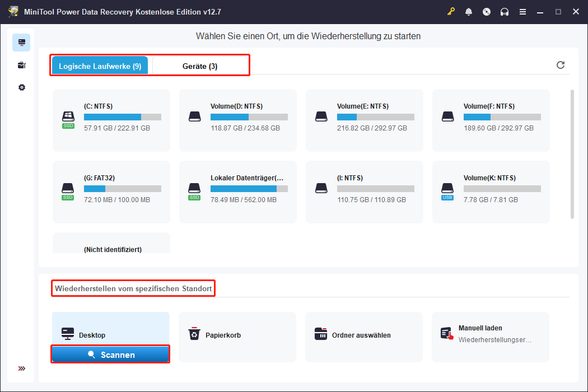Select the Papierkorb recovery location
The height and width of the screenshot is (392, 588).
237,337
